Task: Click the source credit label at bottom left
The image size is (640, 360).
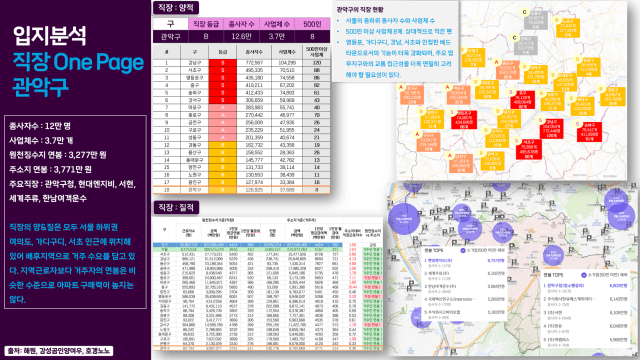Action: [x=59, y=351]
